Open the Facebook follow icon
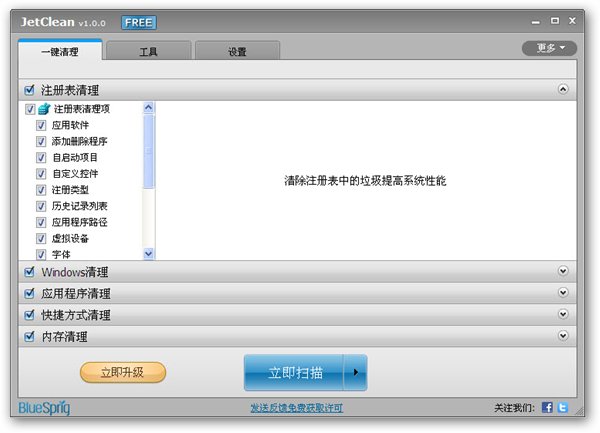 point(547,407)
